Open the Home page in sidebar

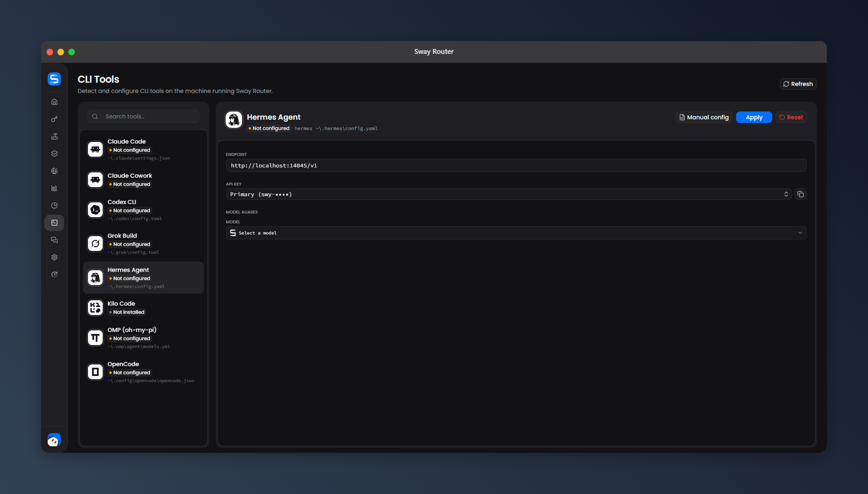click(54, 102)
